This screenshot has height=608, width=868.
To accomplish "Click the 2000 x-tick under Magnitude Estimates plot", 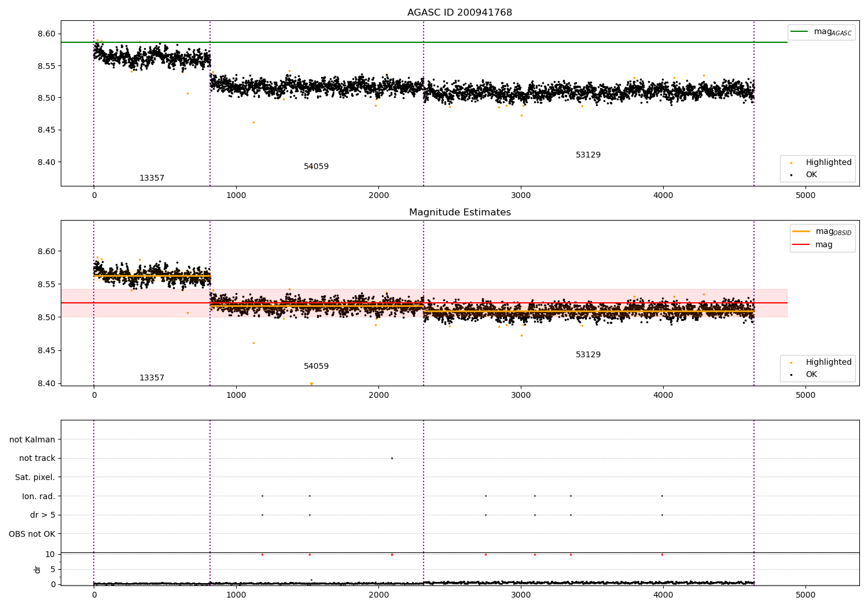I will [x=378, y=395].
